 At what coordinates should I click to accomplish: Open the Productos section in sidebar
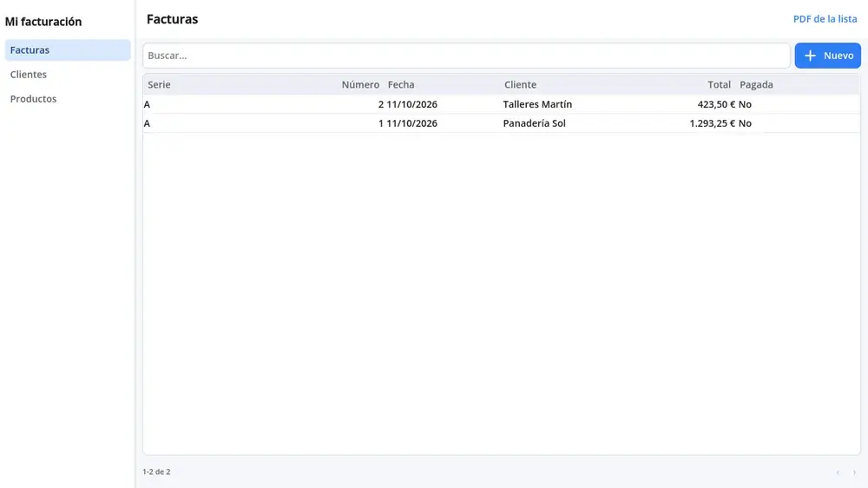click(68, 99)
